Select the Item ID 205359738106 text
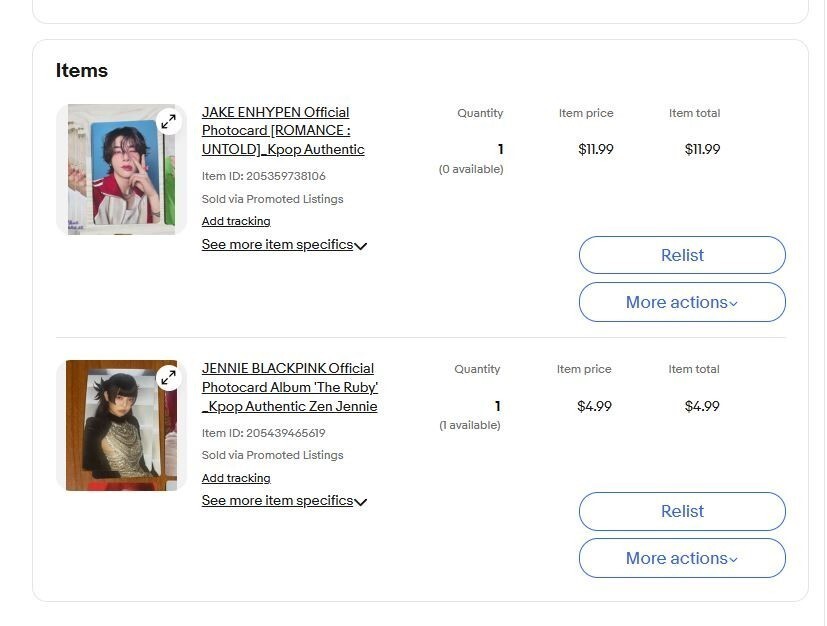The image size is (827, 626). coord(263,176)
